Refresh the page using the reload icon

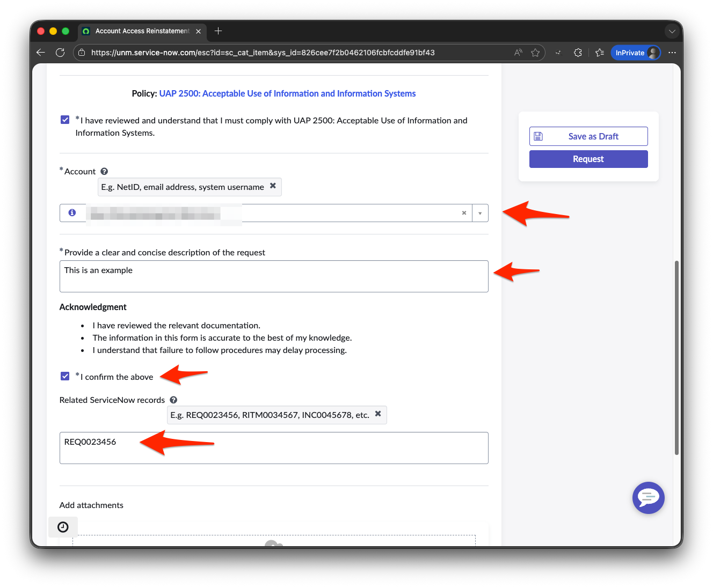click(60, 52)
